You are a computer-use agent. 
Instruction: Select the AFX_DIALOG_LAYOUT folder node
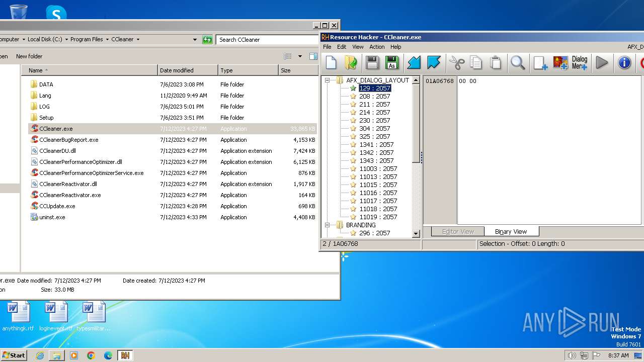(x=377, y=80)
